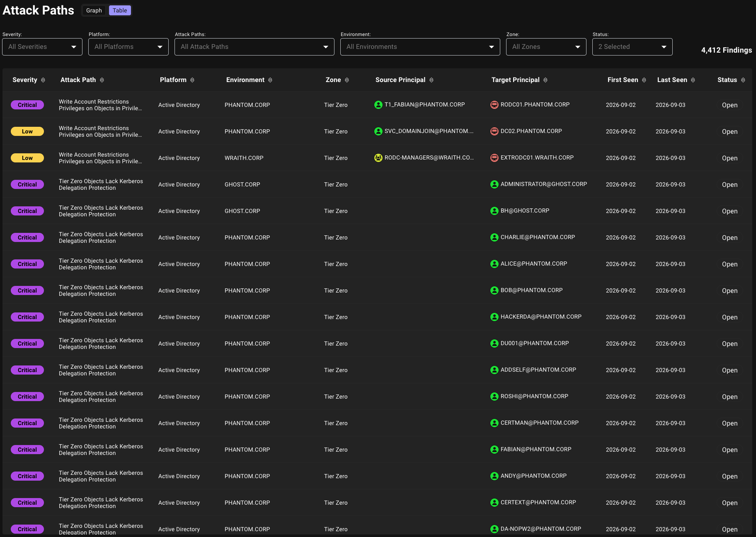Click Low badge in RODC-MANAGERS row

tap(27, 158)
